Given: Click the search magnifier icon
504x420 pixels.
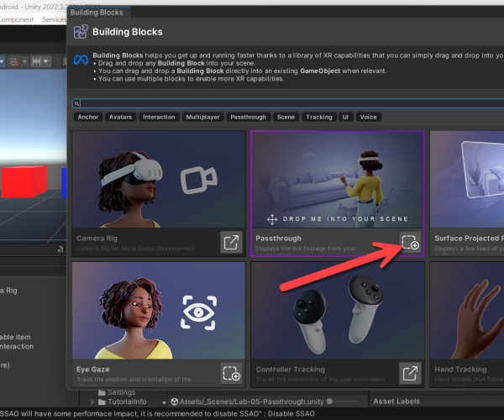Looking at the screenshot, I should 76,103.
